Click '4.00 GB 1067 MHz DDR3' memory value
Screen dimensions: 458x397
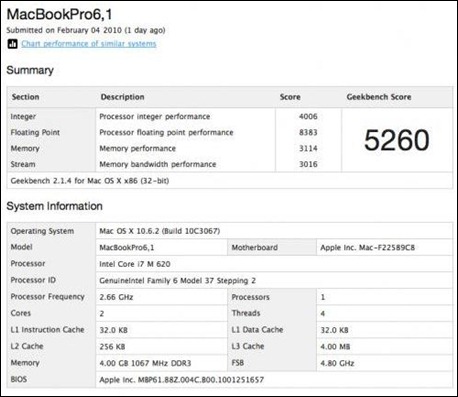pos(145,363)
